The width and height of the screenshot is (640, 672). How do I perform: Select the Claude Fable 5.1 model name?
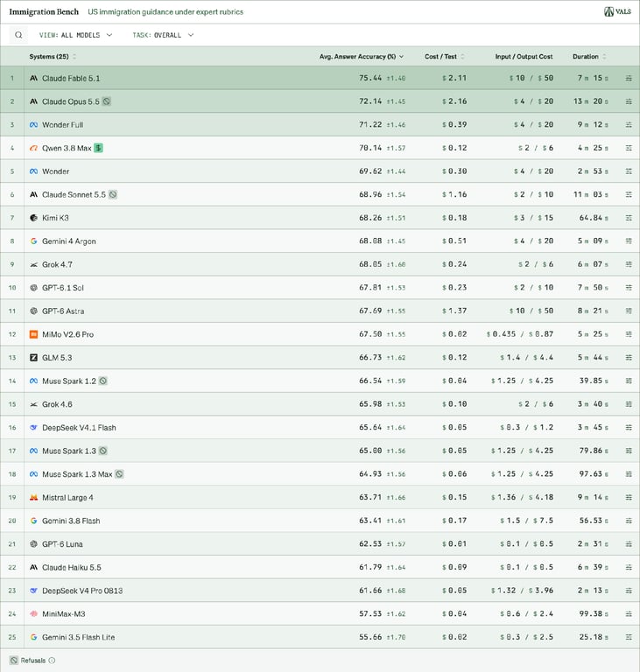pyautogui.click(x=71, y=79)
